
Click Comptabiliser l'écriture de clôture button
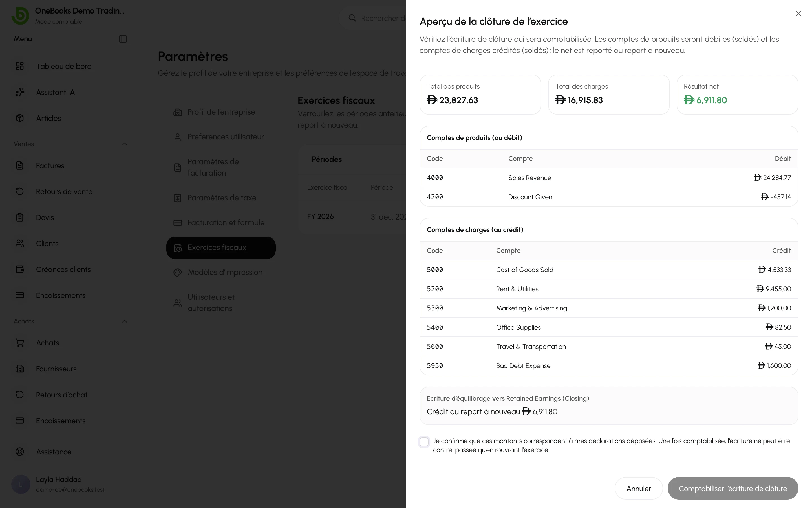point(733,488)
